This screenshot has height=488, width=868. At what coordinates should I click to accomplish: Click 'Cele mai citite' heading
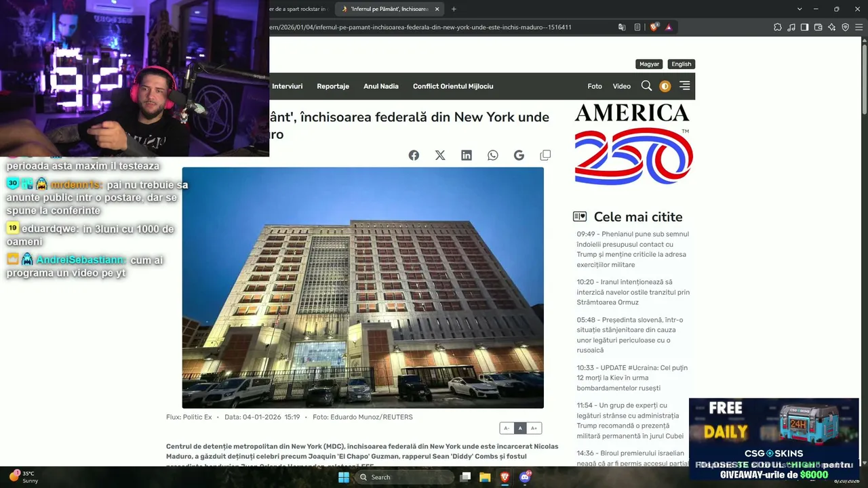click(x=638, y=217)
